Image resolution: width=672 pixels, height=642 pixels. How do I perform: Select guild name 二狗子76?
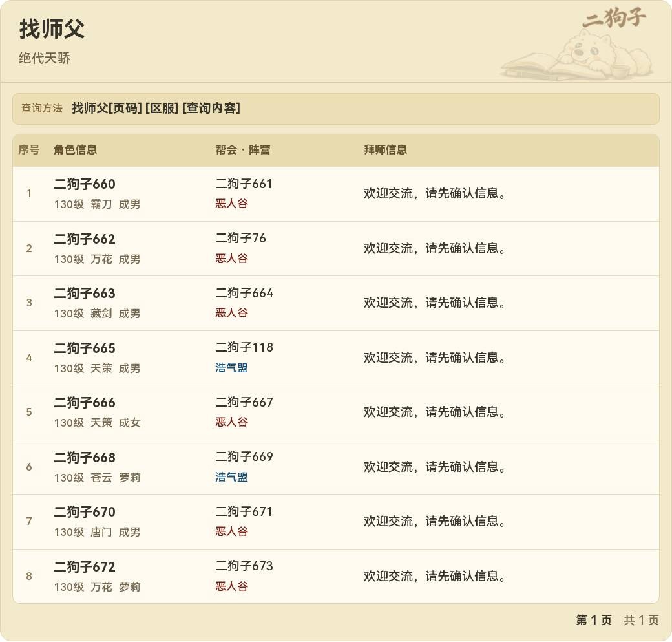coord(240,238)
